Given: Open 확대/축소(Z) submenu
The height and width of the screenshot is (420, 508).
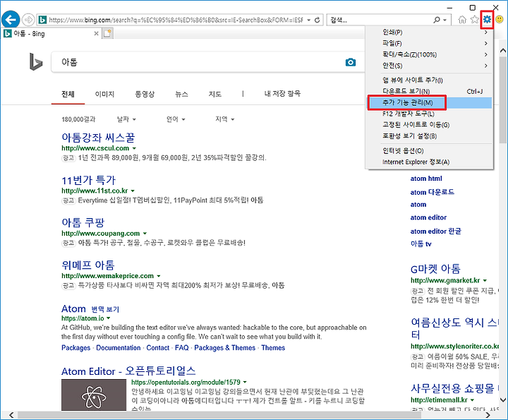Looking at the screenshot, I should [x=430, y=54].
